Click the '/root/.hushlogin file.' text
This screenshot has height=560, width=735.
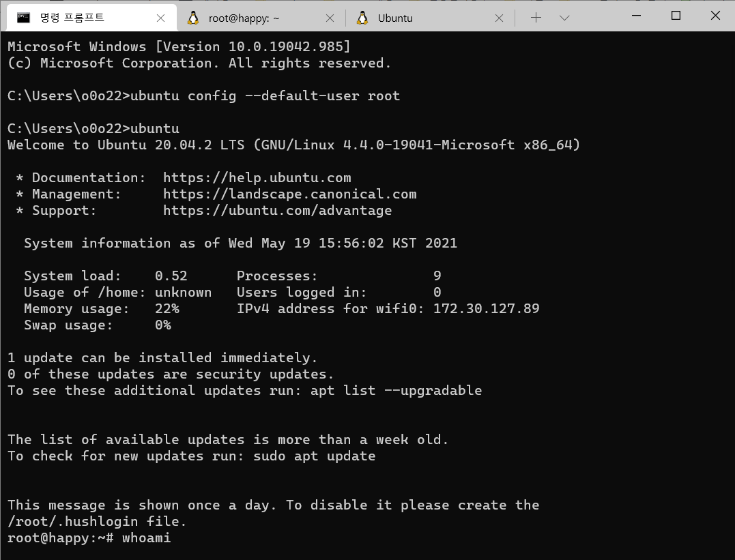tap(97, 522)
